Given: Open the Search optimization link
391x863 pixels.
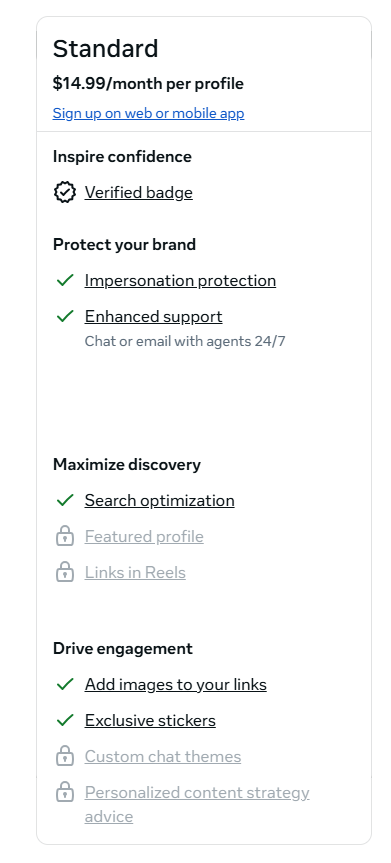Looking at the screenshot, I should (x=160, y=500).
